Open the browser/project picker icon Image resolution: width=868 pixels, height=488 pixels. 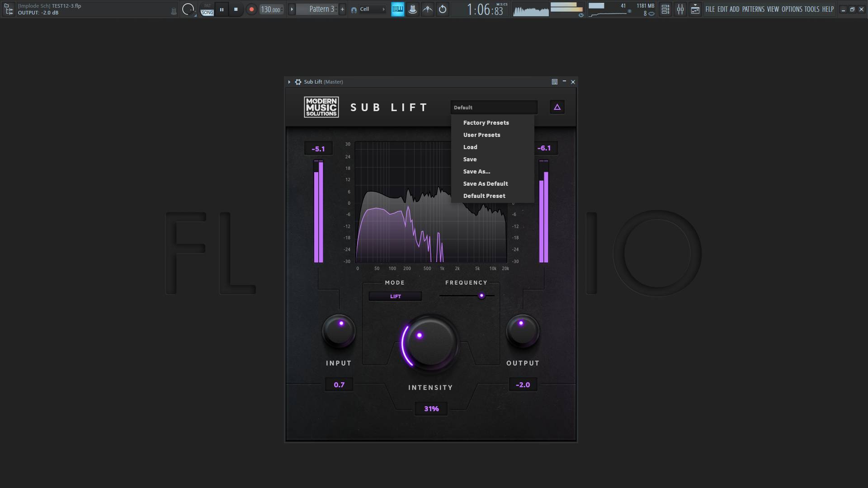coord(9,9)
